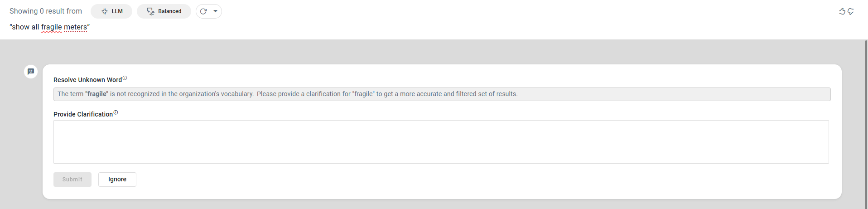Click the red-underlined word "fragile" in the query
Image resolution: width=868 pixels, height=209 pixels.
pos(51,27)
